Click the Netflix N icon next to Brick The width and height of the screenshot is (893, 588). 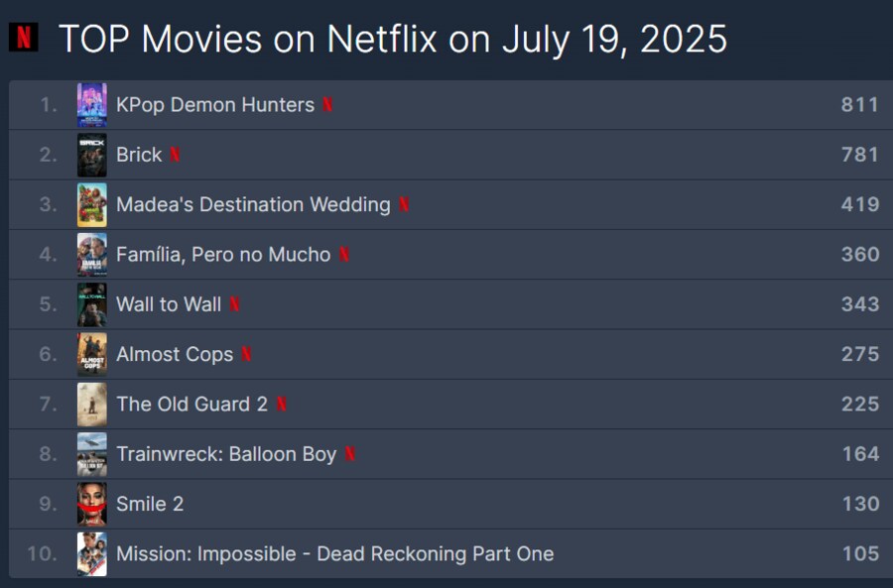coord(175,155)
